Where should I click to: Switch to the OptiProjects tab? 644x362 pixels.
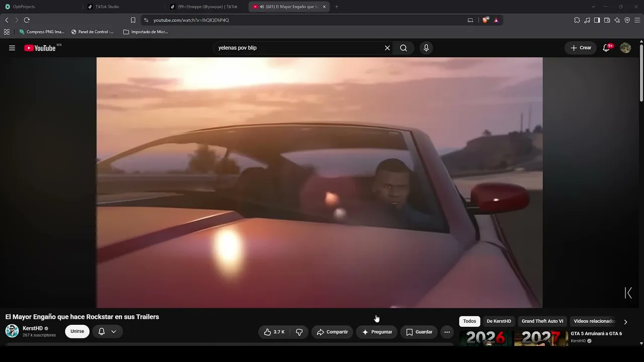40,7
